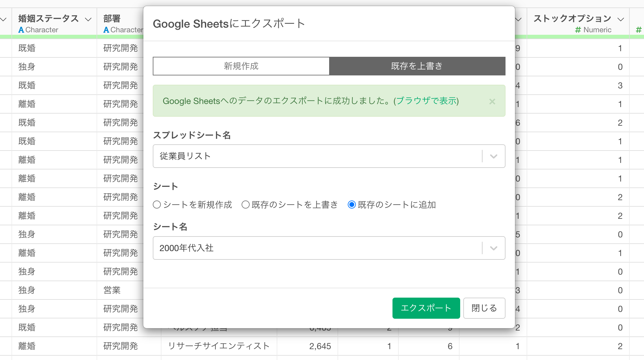Click the エクスポート button
Viewport: 644px width, 360px height.
tap(426, 308)
